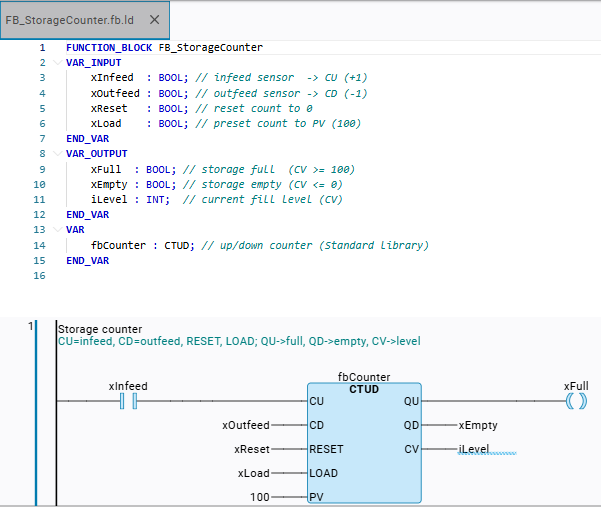Click the FUNCTION_BLOCK keyword on line 1
The height and width of the screenshot is (507, 601).
pos(109,48)
